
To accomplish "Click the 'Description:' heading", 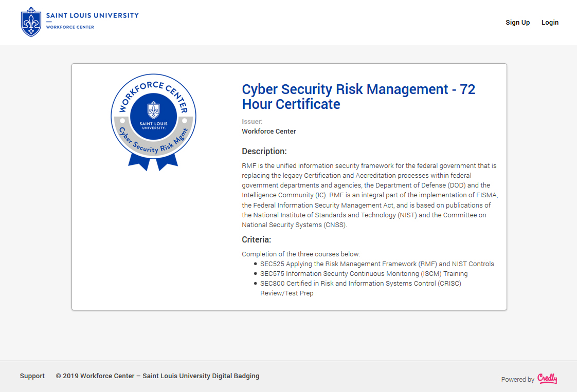I will [x=264, y=151].
